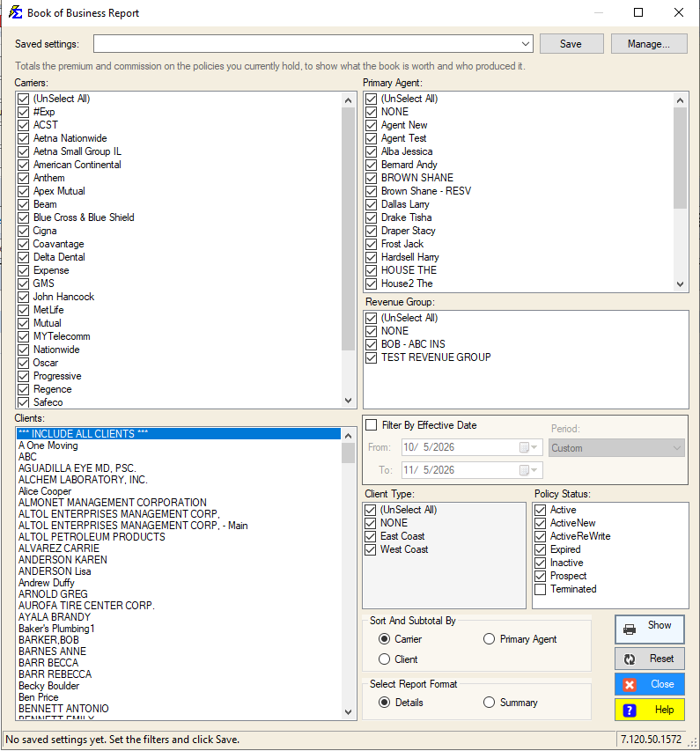Screen dimensions: 700x751
Task: Click up arrow of Carriers scrollbar
Action: click(x=349, y=100)
